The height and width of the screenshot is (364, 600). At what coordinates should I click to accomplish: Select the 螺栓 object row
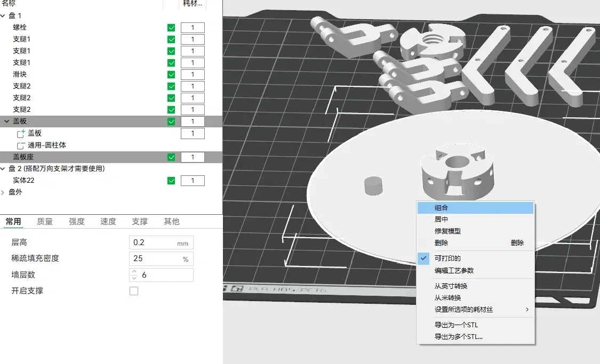[111, 28]
